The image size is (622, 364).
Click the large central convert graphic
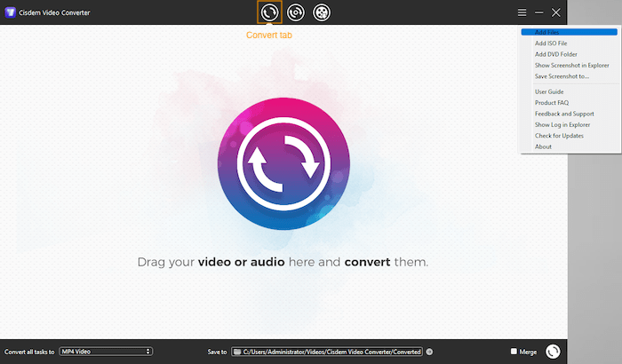click(283, 163)
